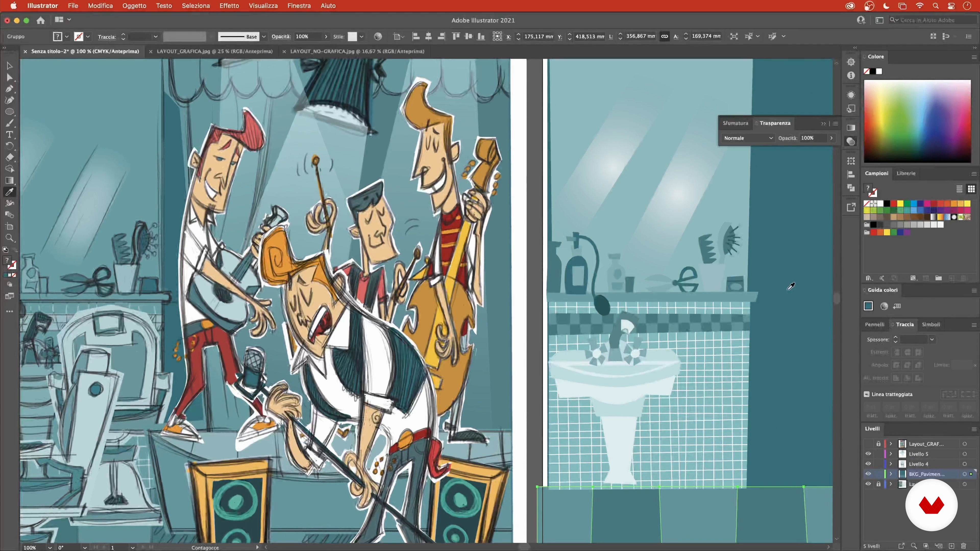The image size is (980, 551).
Task: Select the Eraser tool
Action: click(x=9, y=157)
